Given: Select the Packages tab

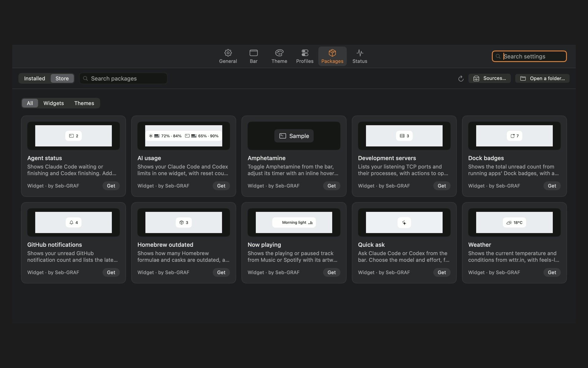Looking at the screenshot, I should point(332,56).
